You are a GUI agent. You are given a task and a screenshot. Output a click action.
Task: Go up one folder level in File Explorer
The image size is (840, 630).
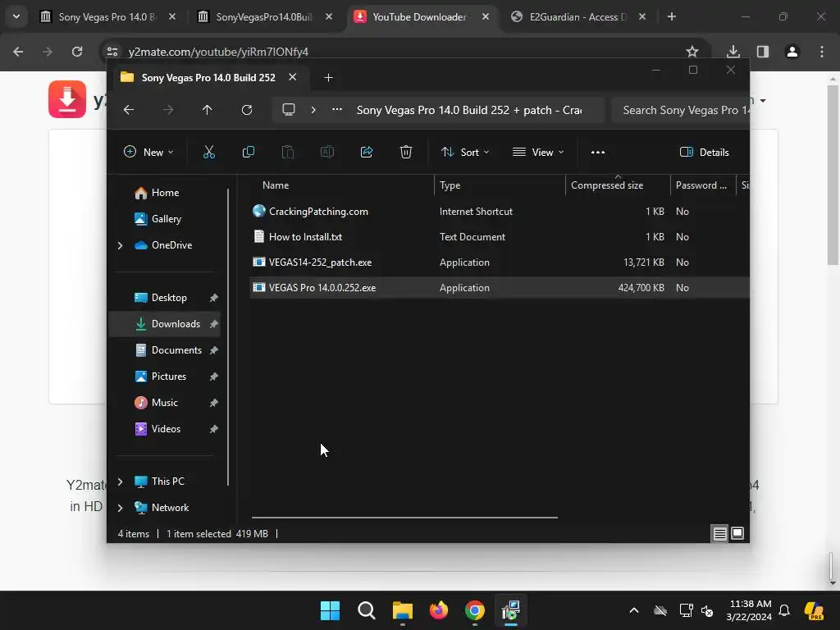208,110
